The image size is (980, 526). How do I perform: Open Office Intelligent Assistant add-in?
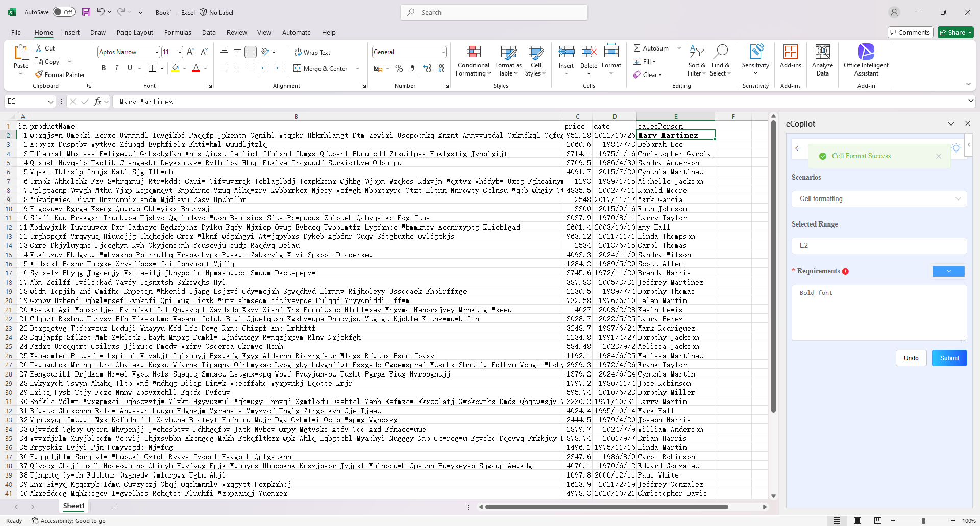[866, 53]
